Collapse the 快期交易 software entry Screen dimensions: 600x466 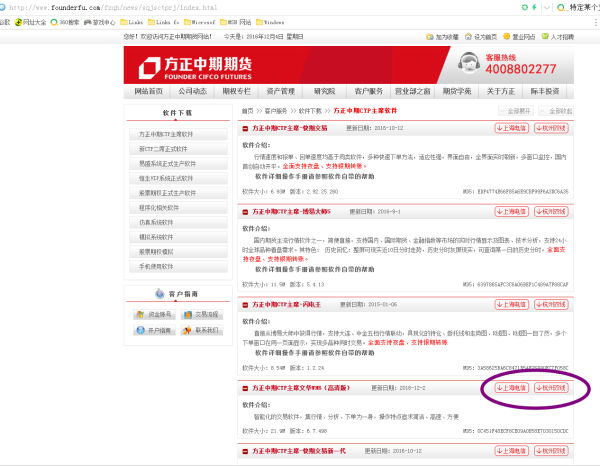246,129
